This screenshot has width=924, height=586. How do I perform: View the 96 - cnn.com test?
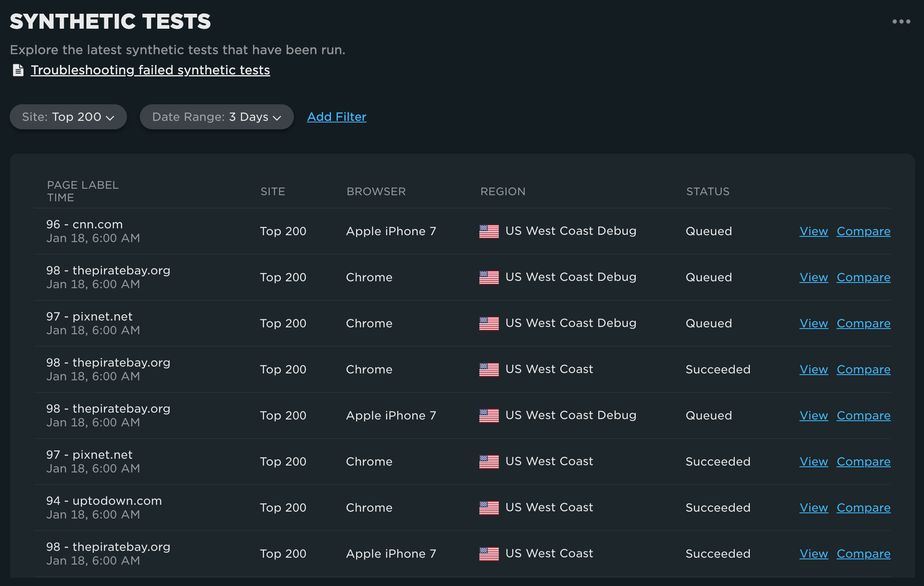tap(814, 231)
